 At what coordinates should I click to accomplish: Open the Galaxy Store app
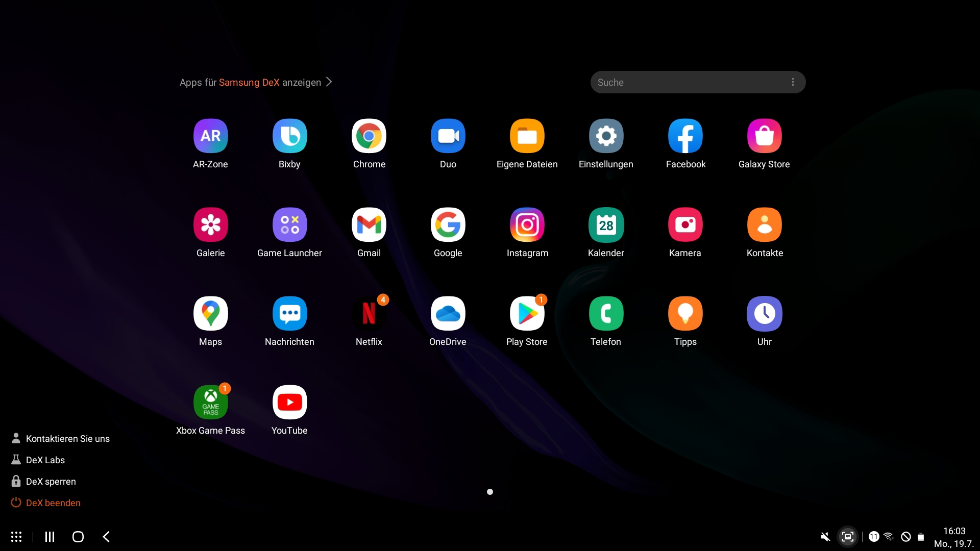pyautogui.click(x=764, y=136)
